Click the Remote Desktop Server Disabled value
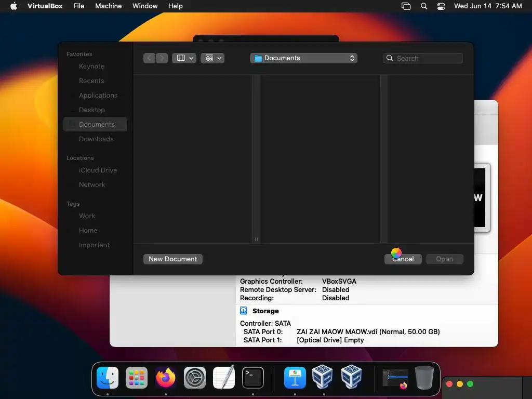 336,289
